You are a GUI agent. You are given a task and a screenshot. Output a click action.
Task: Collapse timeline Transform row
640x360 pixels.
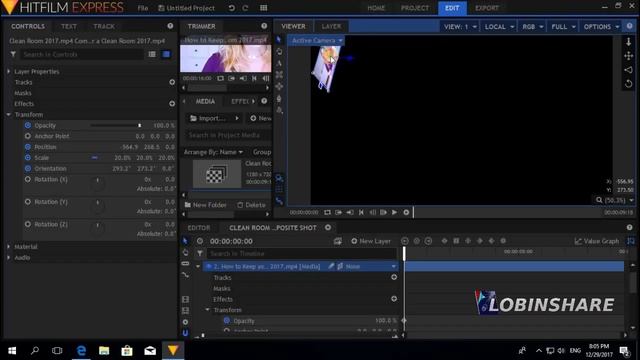[x=207, y=310]
